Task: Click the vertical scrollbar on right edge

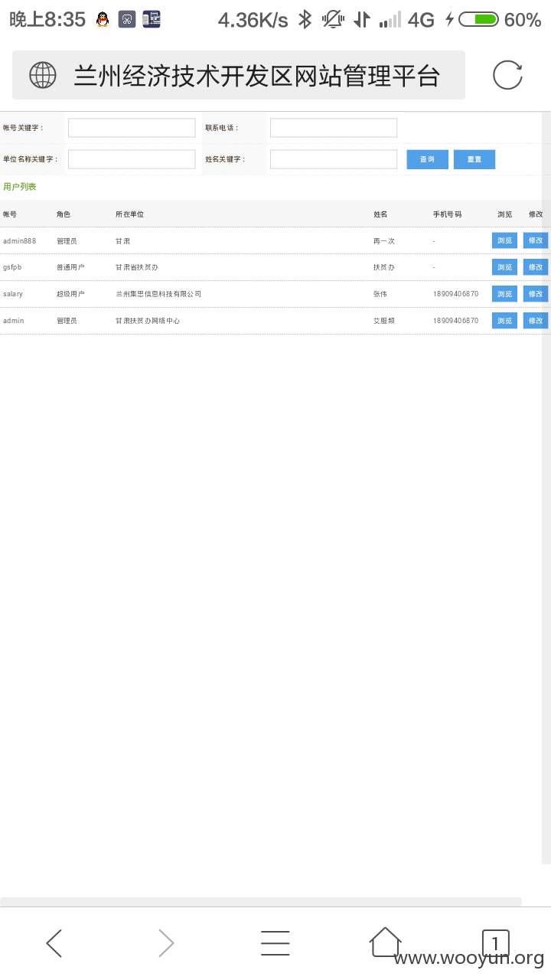Action: [546, 488]
